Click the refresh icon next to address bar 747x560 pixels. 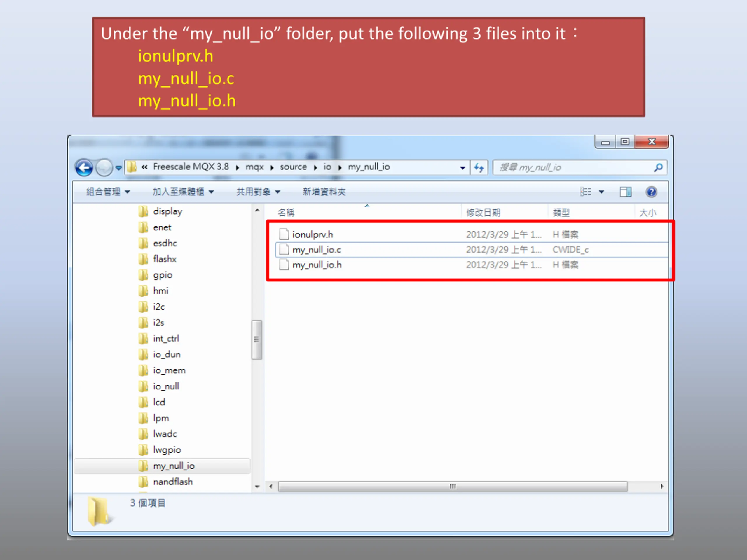coord(479,168)
